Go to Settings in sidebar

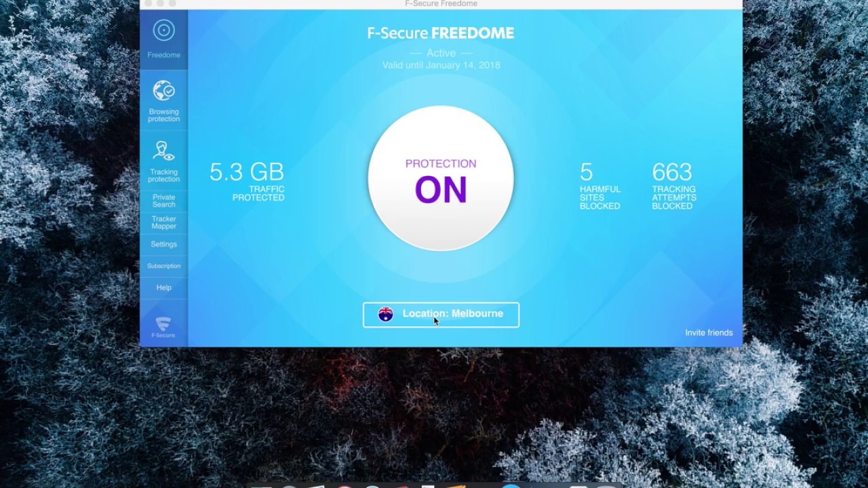coord(163,244)
